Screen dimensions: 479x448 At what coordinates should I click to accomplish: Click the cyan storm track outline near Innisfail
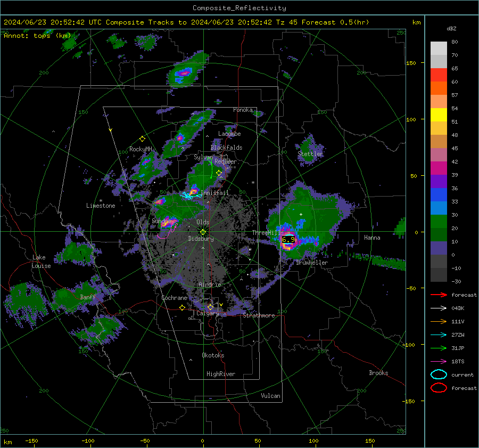click(191, 196)
